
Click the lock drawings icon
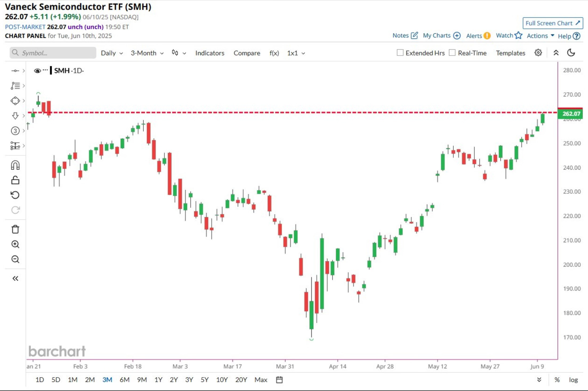(15, 180)
